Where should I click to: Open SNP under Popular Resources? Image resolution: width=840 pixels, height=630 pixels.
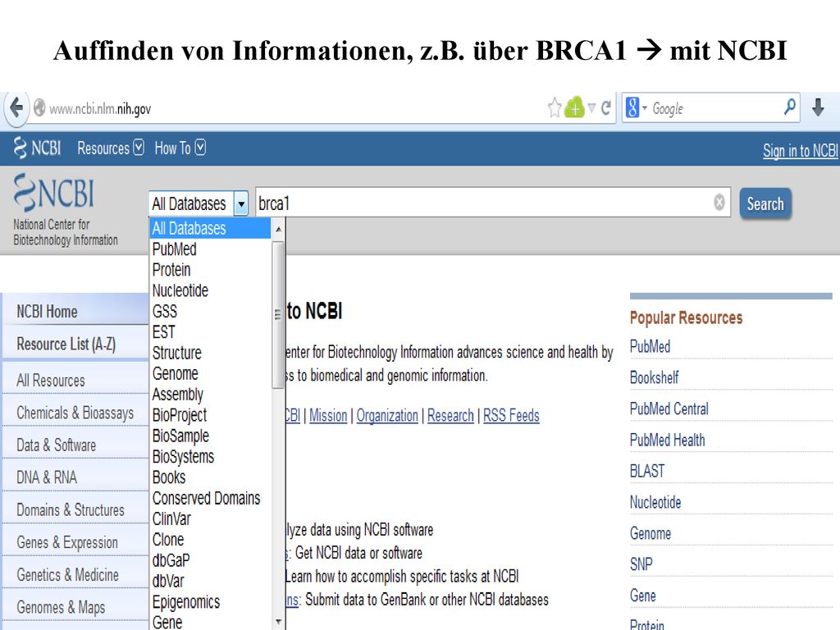click(x=641, y=564)
